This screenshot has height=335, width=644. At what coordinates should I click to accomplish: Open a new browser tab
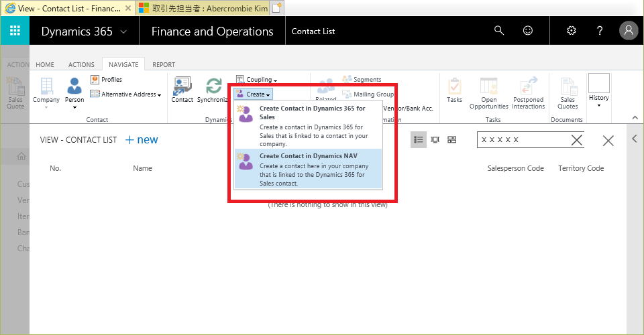coord(277,8)
